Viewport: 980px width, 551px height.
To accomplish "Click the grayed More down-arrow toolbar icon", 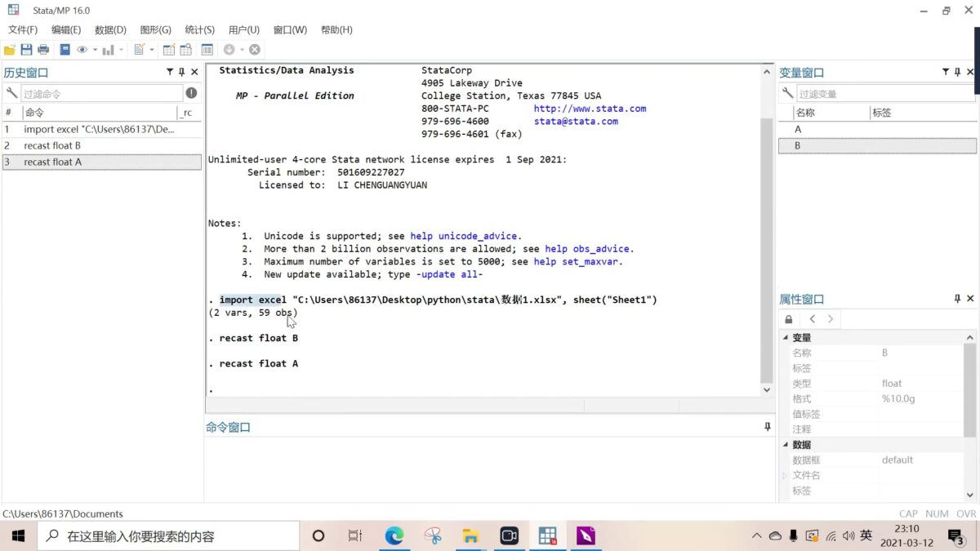I will click(x=229, y=50).
